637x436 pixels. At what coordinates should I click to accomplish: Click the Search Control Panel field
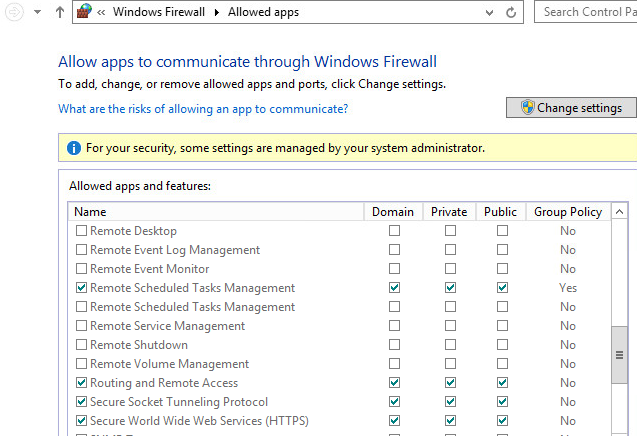pyautogui.click(x=585, y=12)
